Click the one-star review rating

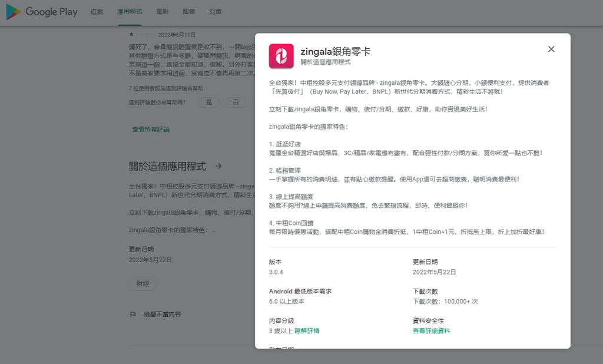[141, 34]
